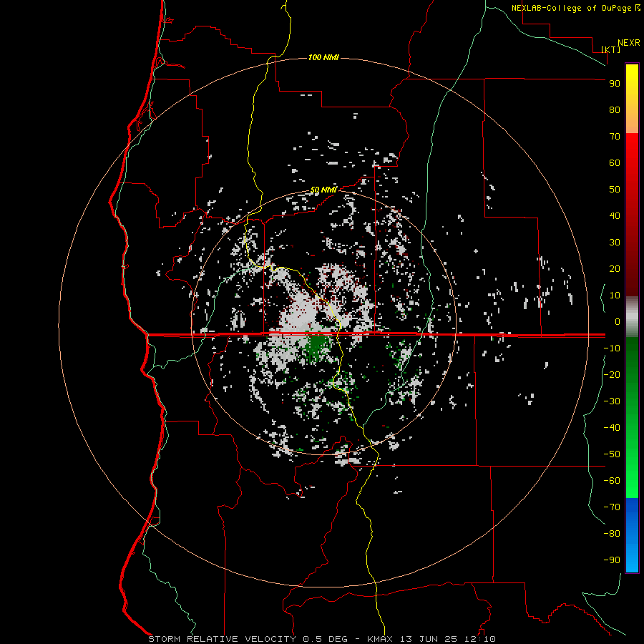
Task: Select the gray zero-velocity color bar segment
Action: click(632, 317)
